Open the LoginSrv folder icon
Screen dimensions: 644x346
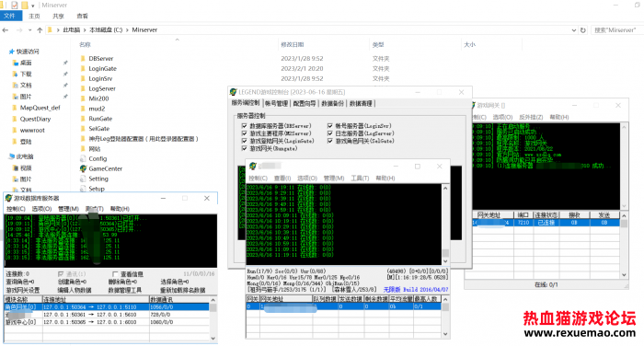coord(83,78)
